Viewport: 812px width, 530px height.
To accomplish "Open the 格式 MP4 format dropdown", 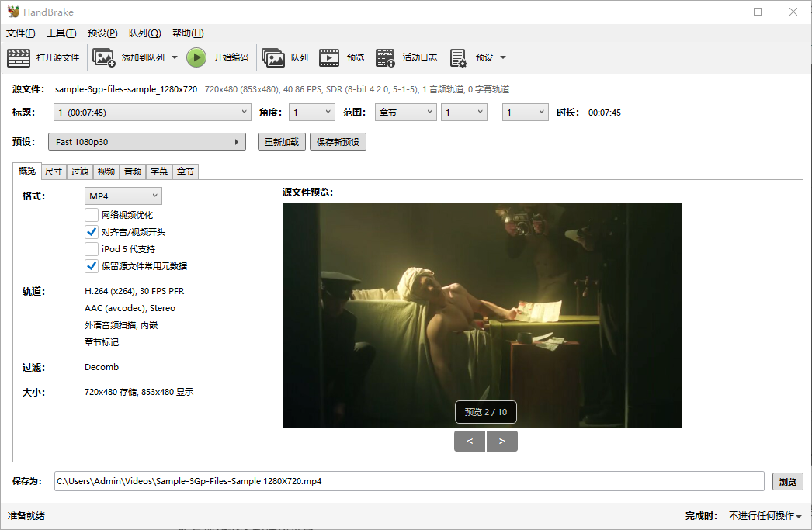I will point(123,196).
